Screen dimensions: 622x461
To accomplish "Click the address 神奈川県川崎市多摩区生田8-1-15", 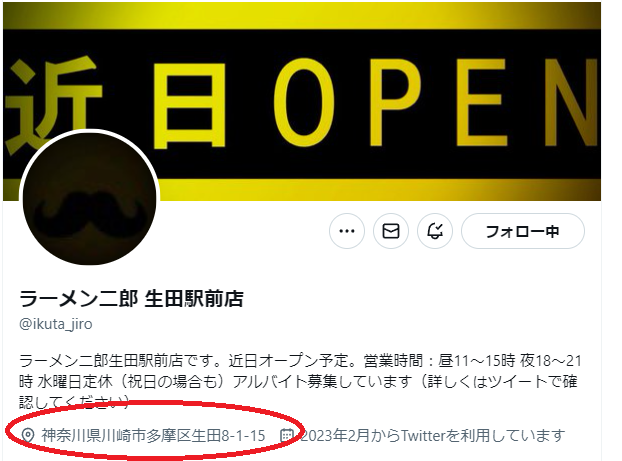I will point(153,435).
